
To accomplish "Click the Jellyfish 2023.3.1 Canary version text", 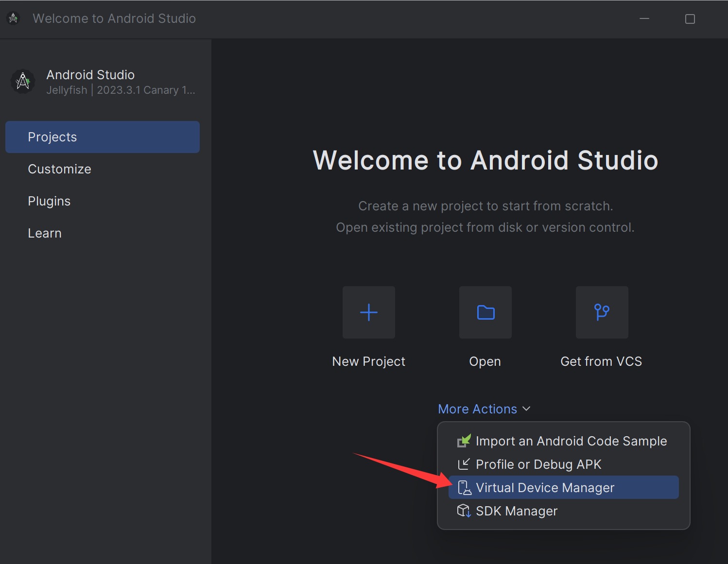I will [x=121, y=90].
